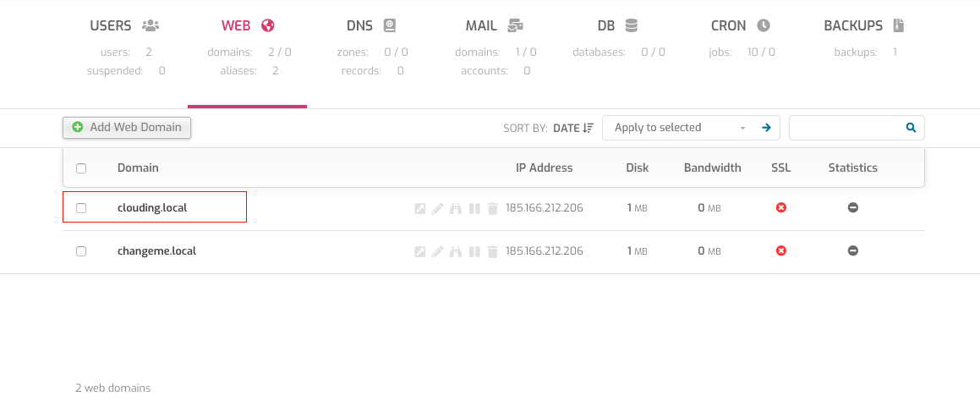Suspend clouding.local with the pause icon
The width and height of the screenshot is (980, 418).
(474, 208)
